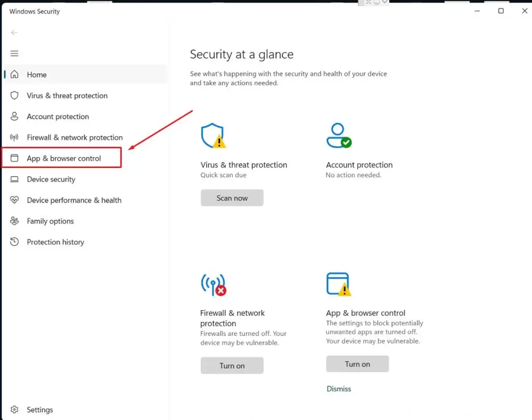This screenshot has height=420, width=532.
Task: Turn on the firewall protection
Action: coord(232,365)
